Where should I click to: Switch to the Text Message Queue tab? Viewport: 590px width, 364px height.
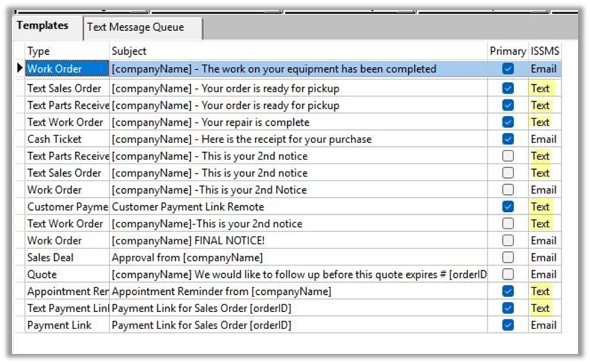tap(135, 27)
